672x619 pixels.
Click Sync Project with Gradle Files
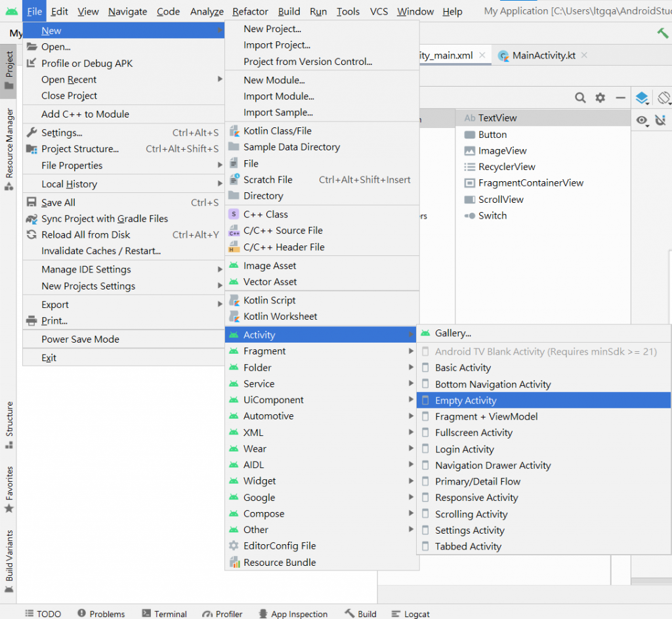124,219
